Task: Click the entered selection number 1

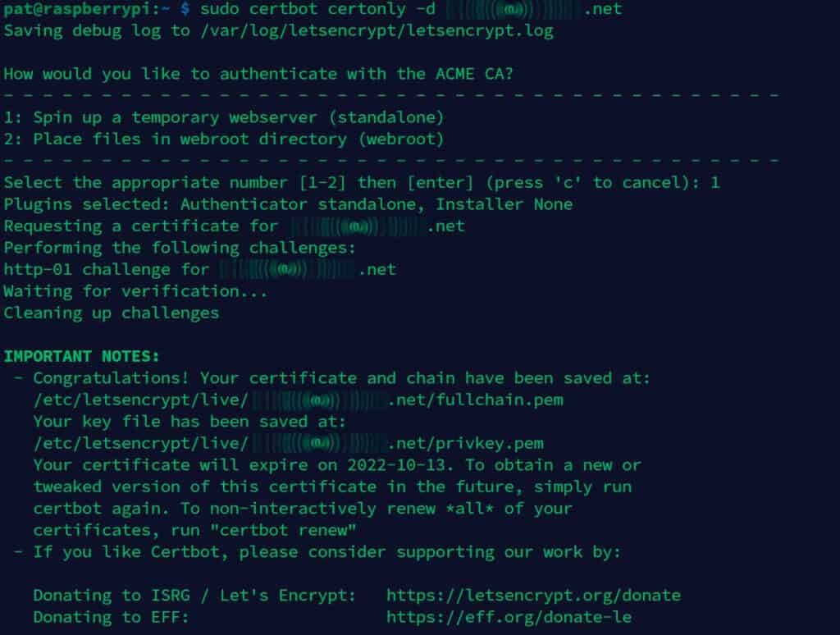Action: coord(715,183)
